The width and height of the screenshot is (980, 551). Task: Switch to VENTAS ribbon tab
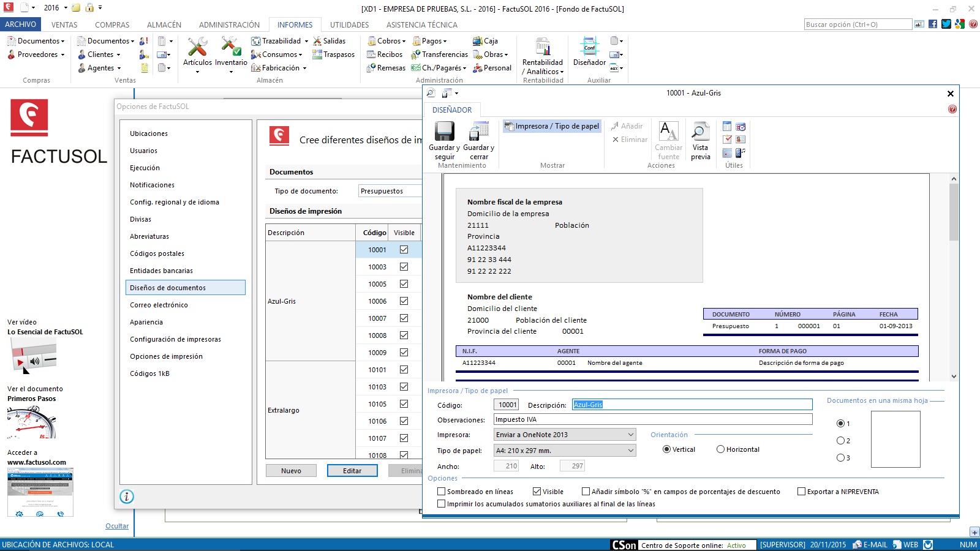[x=64, y=25]
